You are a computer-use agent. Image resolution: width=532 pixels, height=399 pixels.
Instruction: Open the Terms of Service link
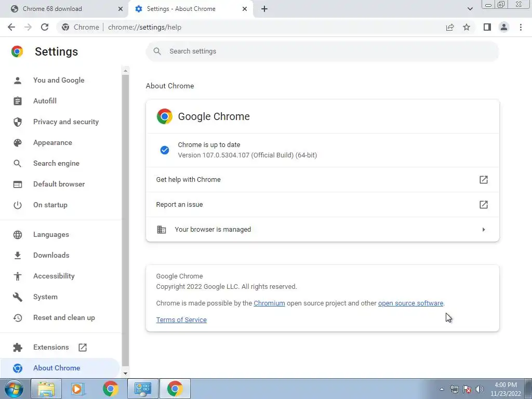tap(181, 320)
